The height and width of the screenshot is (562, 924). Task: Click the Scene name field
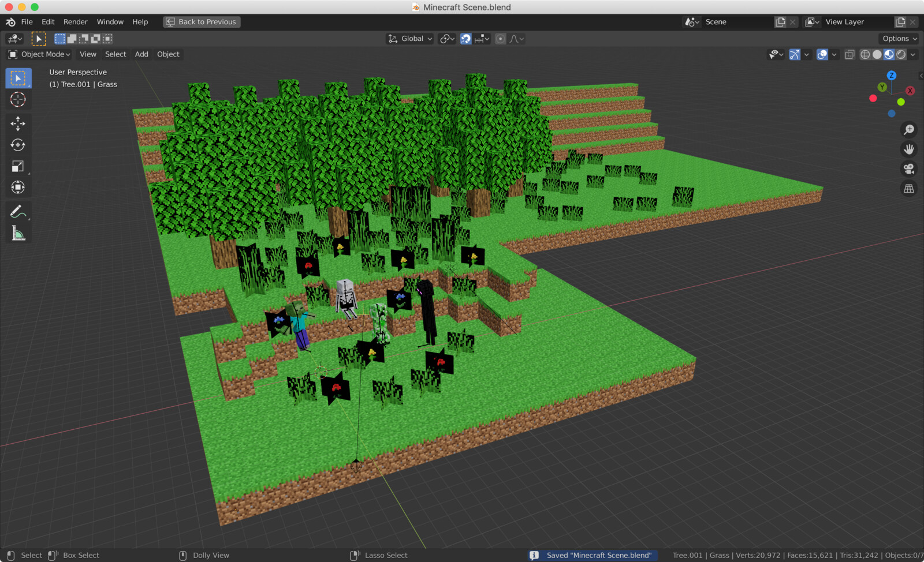click(737, 22)
